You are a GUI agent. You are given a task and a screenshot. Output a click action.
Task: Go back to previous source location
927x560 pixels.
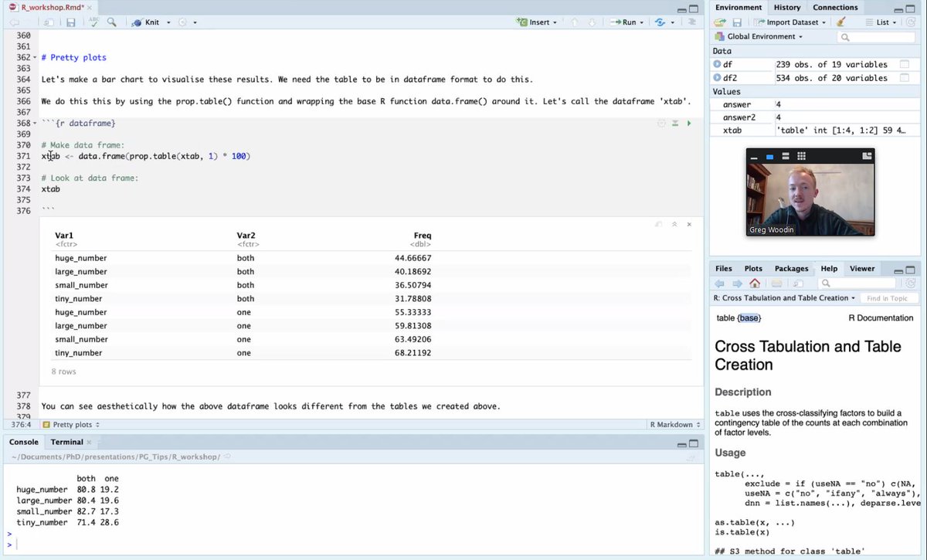(14, 22)
